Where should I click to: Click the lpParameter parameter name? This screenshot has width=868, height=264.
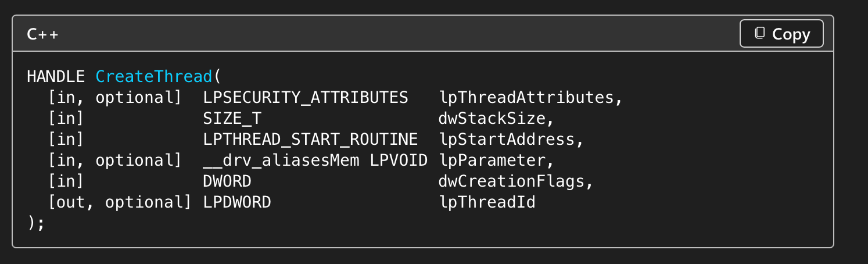point(492,160)
